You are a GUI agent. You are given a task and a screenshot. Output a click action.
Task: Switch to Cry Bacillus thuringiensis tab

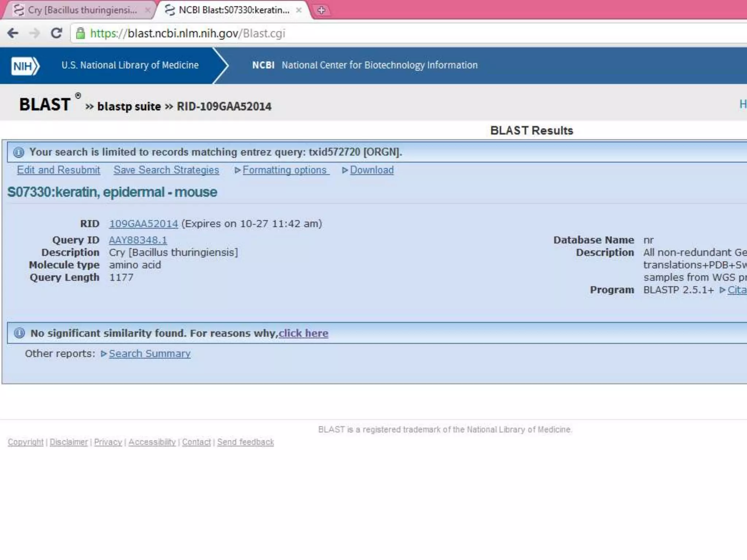click(x=82, y=10)
